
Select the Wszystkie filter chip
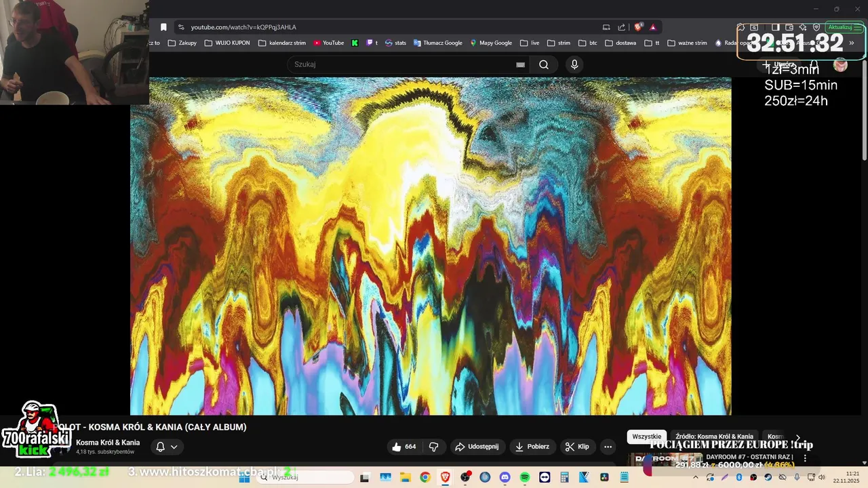click(x=646, y=436)
